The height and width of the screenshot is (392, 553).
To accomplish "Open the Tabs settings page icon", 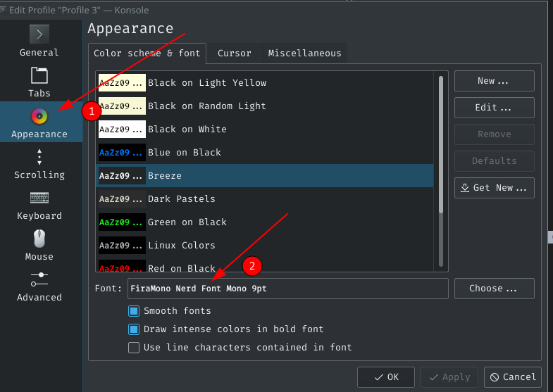I will 39,75.
